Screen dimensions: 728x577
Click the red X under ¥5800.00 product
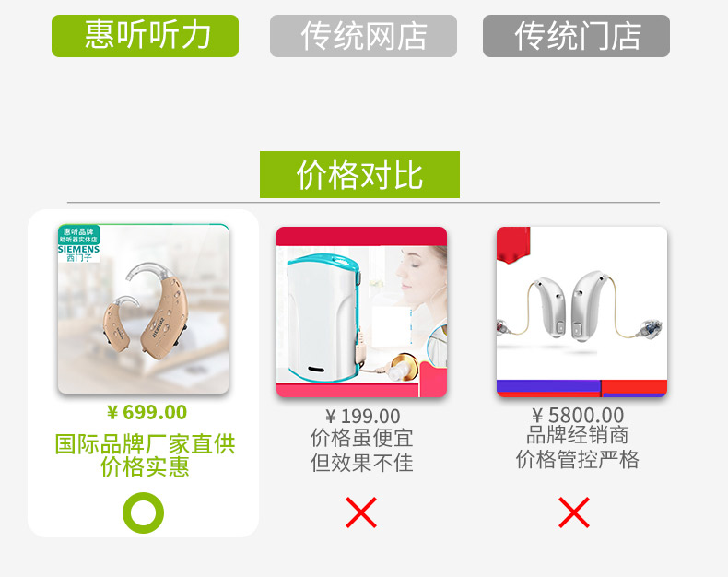coord(574,512)
